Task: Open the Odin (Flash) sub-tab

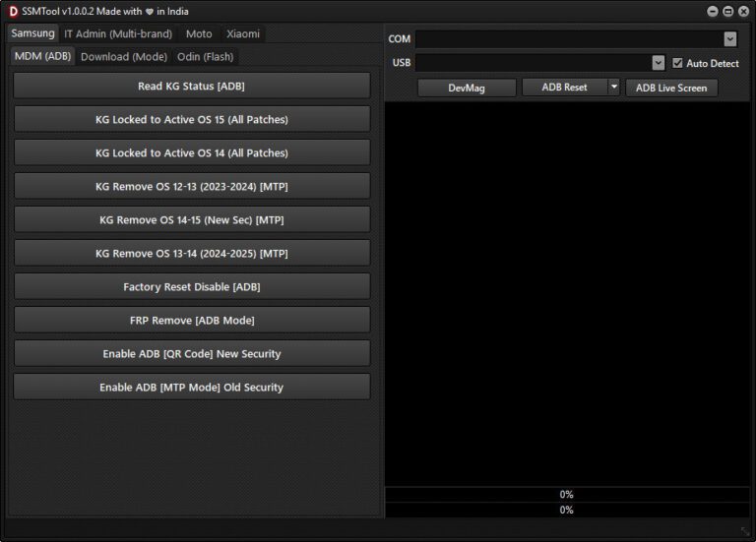Action: click(205, 57)
